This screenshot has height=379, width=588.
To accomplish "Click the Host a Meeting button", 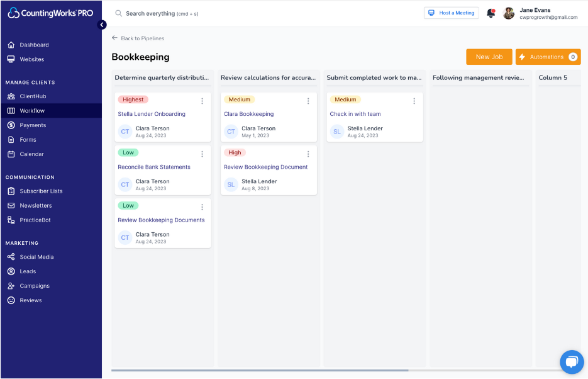I will 451,13.
